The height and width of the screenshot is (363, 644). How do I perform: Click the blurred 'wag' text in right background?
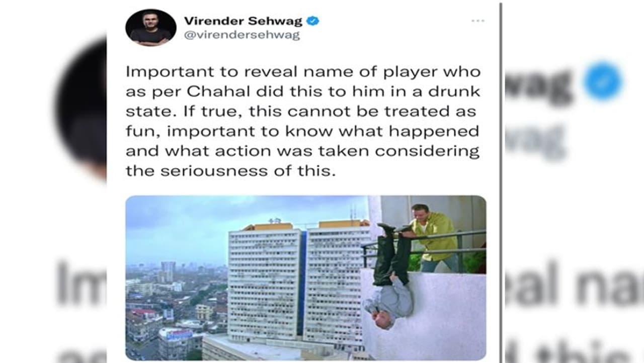538,85
